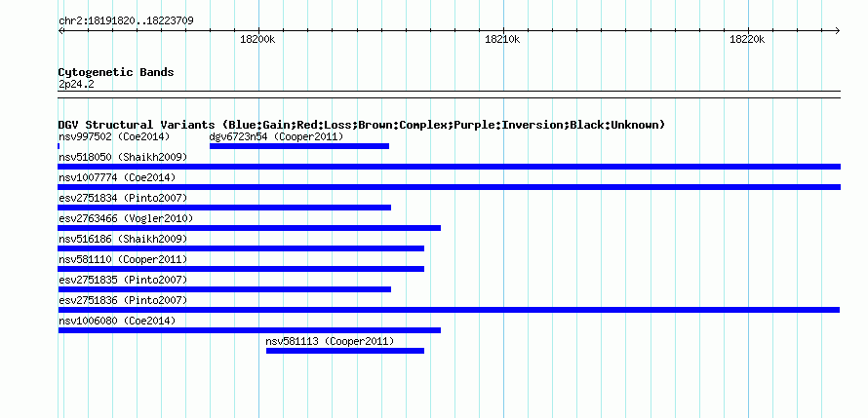
Task: Click the 2p24.2 band label
Action: 76,85
